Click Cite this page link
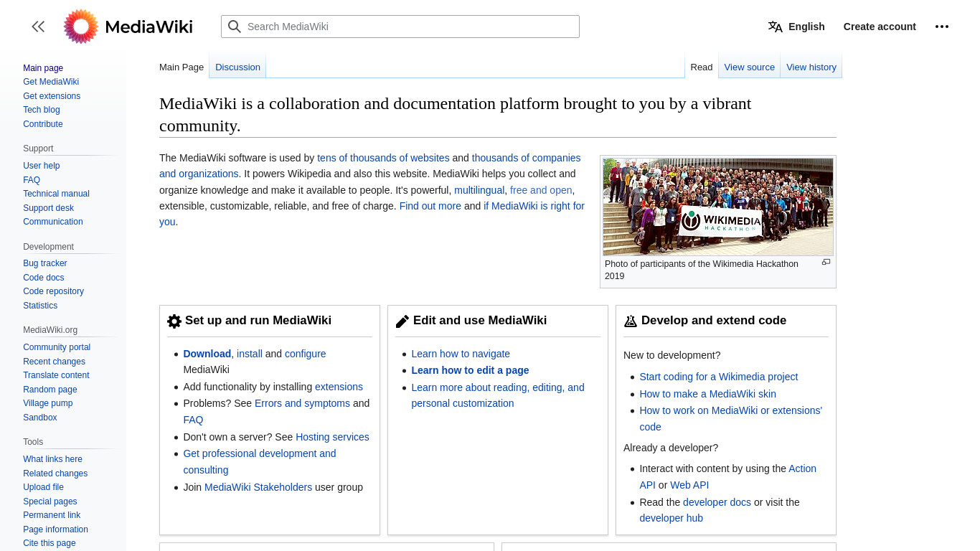 pyautogui.click(x=50, y=543)
